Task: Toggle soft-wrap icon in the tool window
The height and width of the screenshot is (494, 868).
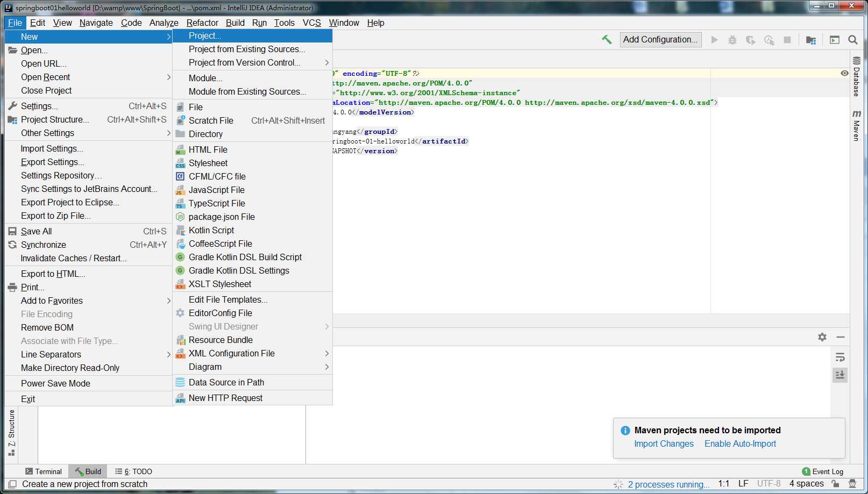Action: 840,357
